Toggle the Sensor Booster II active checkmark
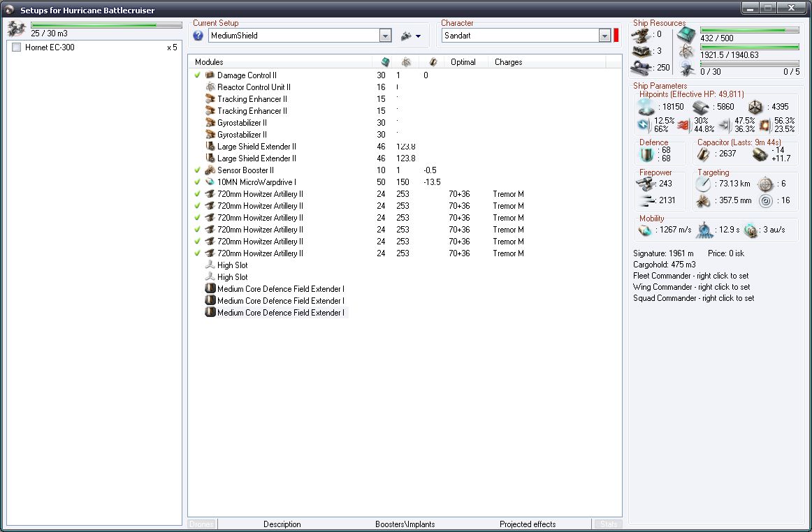The height and width of the screenshot is (532, 812). pos(197,170)
